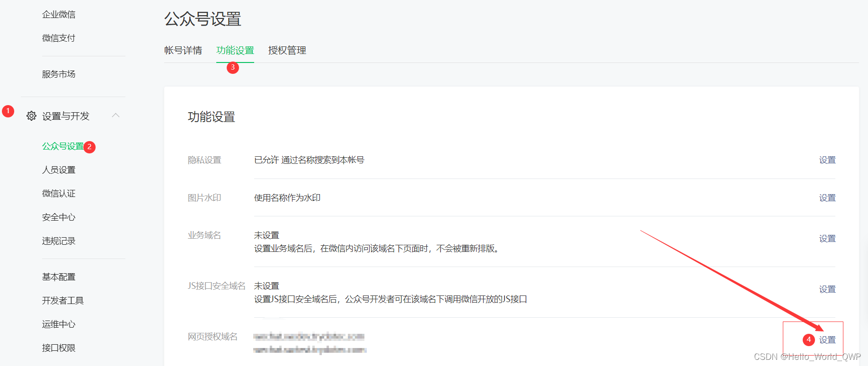Image resolution: width=868 pixels, height=366 pixels.
Task: Go to 运维中心 in the sidebar
Action: 59,324
